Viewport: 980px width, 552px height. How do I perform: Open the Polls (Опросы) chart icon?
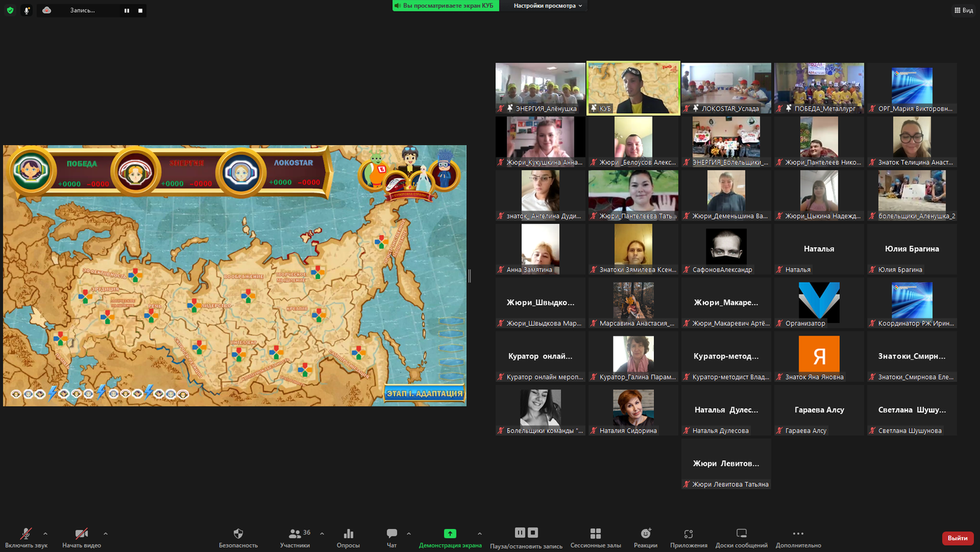(348, 534)
